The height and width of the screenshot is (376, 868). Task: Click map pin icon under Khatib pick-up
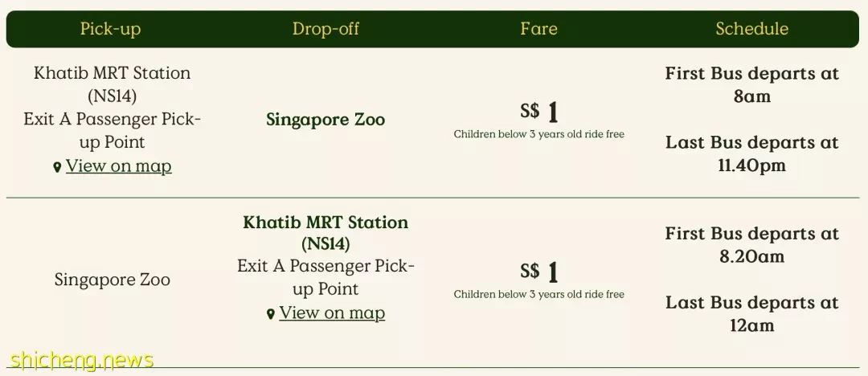point(57,167)
